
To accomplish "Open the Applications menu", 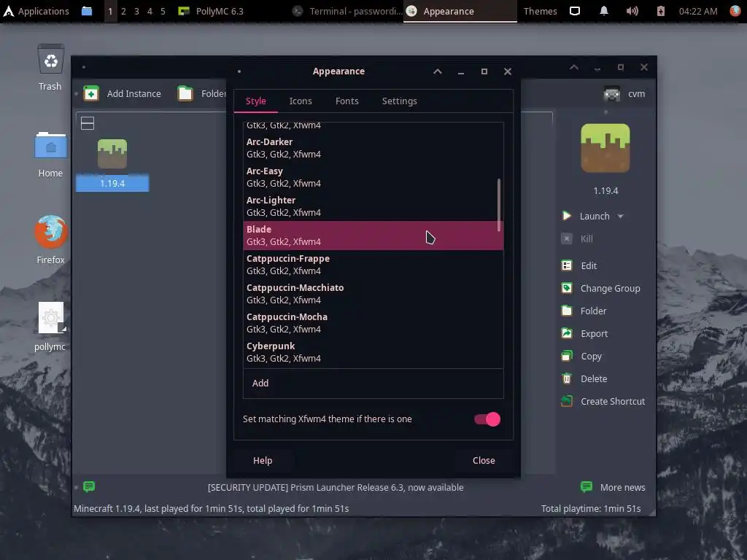I will coord(36,11).
